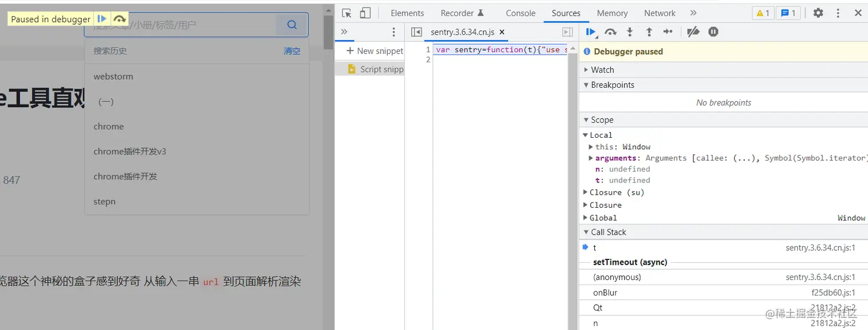Step over from the page overlay
Image resolution: width=868 pixels, height=330 pixels.
119,19
